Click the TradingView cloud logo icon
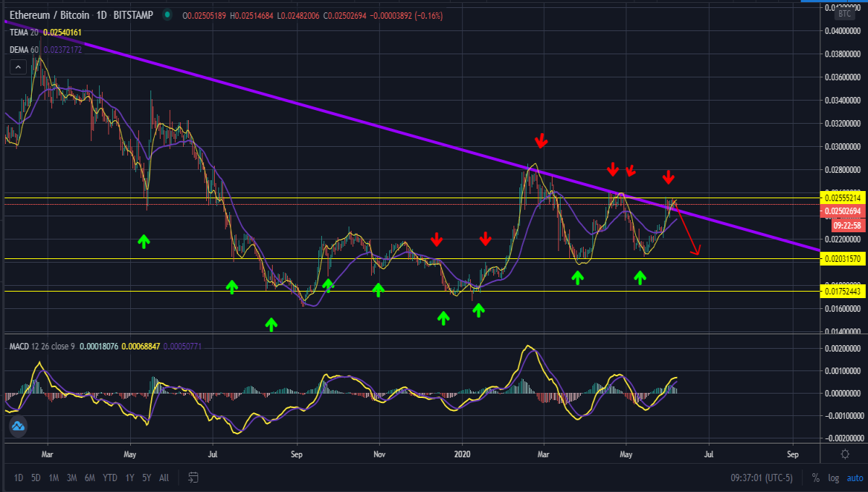The height and width of the screenshot is (492, 868). 18,427
